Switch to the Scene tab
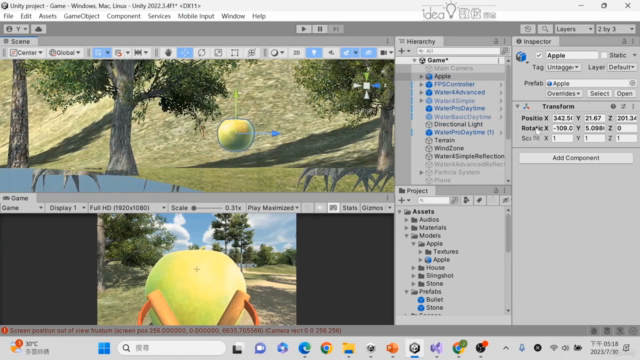640x360 pixels. (17, 41)
